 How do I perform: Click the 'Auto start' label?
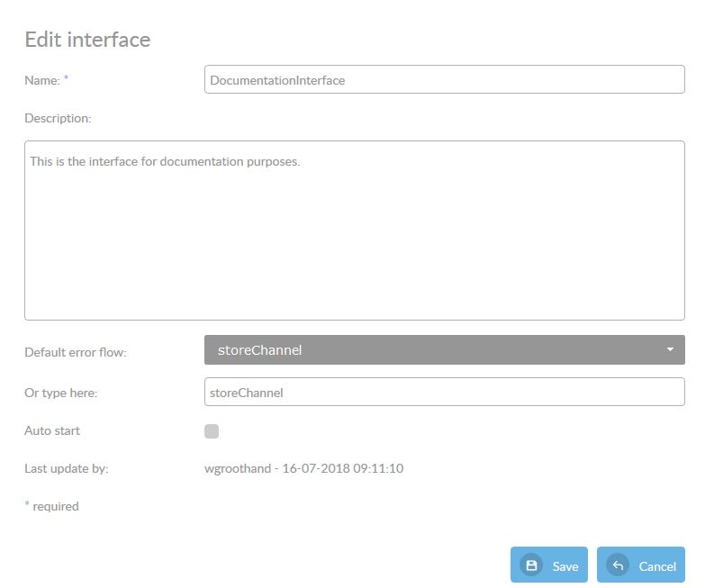tap(52, 430)
